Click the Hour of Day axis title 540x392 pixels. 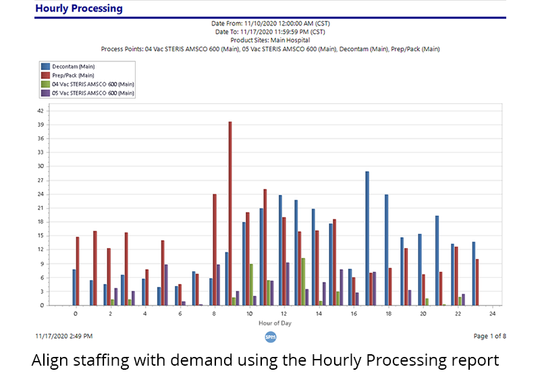pyautogui.click(x=275, y=323)
